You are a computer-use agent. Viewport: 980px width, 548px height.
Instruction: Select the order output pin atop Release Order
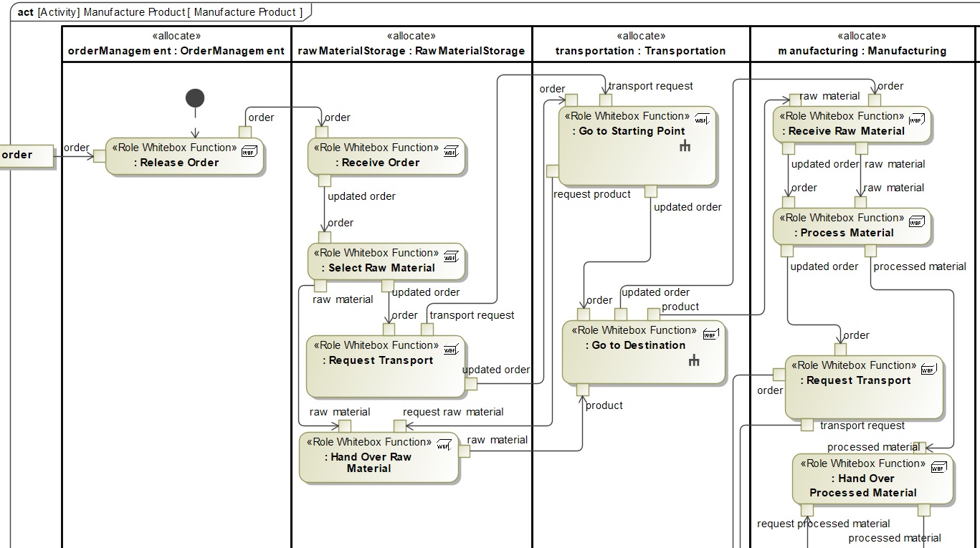click(x=244, y=133)
